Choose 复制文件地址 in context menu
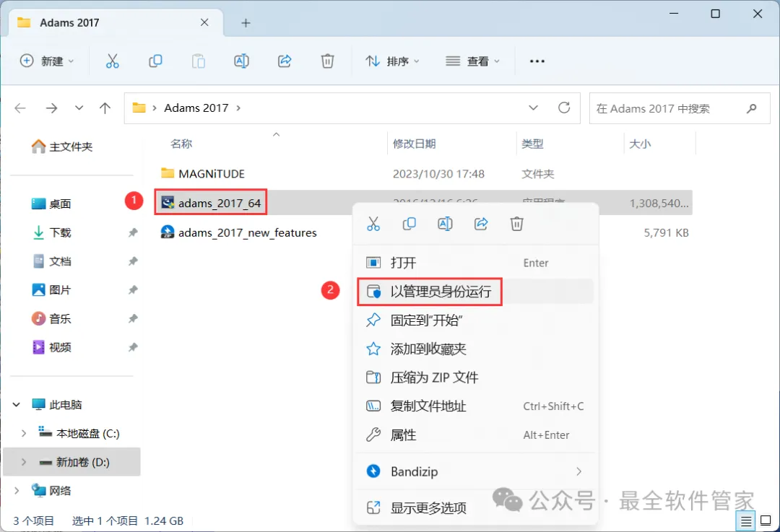Screen dimensions: 780x532 pyautogui.click(x=475, y=406)
